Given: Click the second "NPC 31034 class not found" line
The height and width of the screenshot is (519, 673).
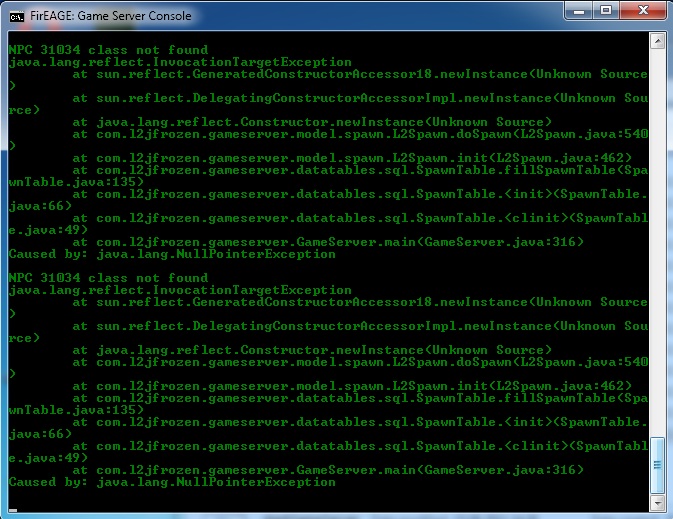Looking at the screenshot, I should [x=108, y=278].
